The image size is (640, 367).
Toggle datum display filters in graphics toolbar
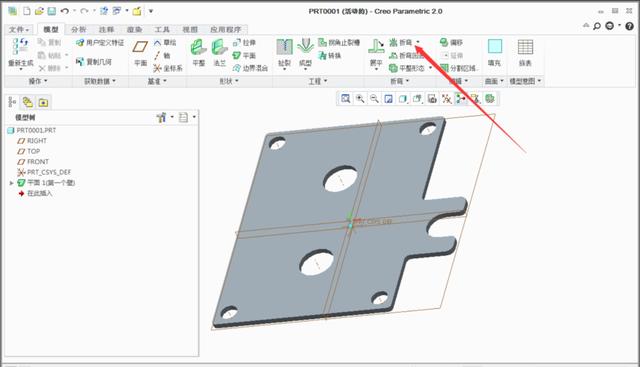point(447,99)
